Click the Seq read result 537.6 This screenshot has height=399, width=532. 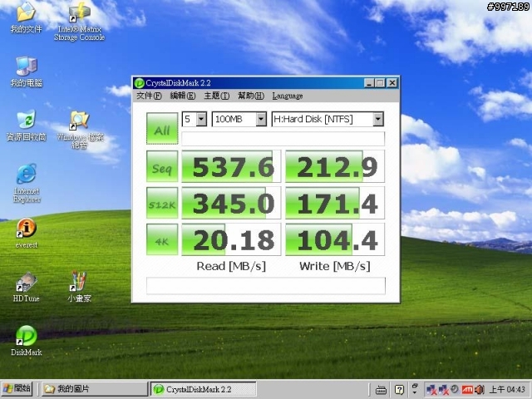(x=231, y=166)
